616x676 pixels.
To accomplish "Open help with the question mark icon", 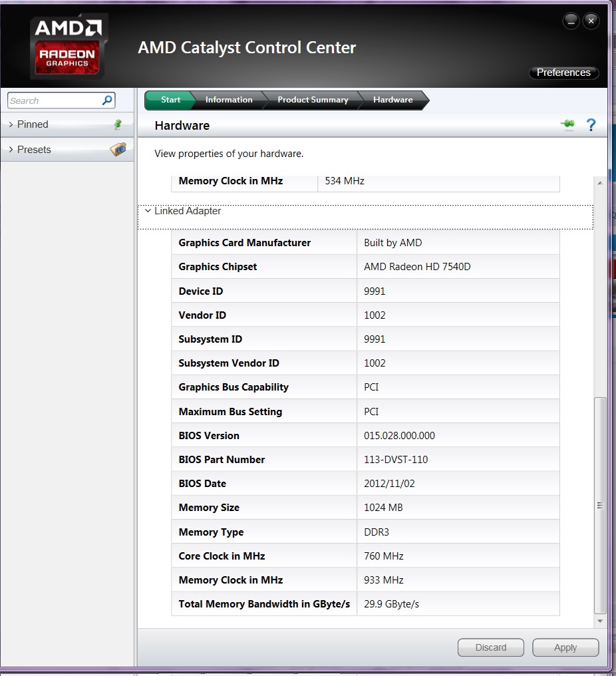I will click(591, 125).
